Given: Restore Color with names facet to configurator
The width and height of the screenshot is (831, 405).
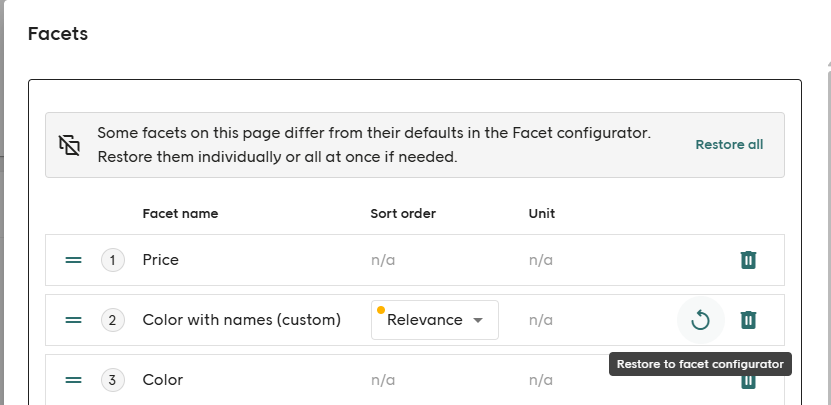Looking at the screenshot, I should point(700,320).
